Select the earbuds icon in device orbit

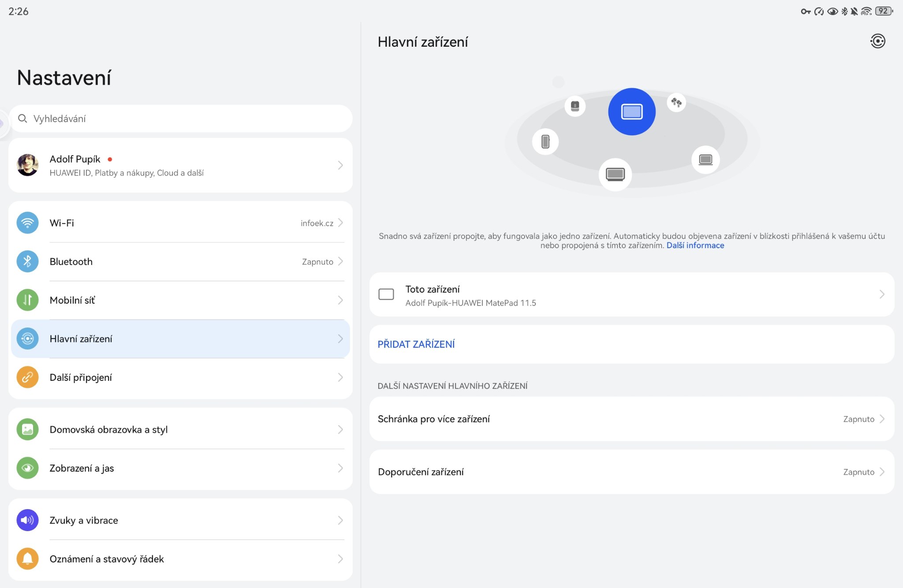point(676,103)
